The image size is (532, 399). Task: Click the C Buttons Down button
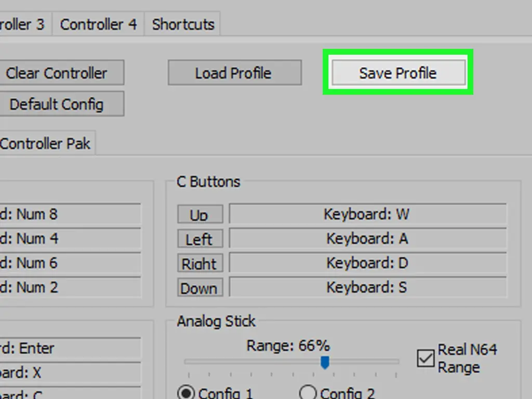(200, 287)
